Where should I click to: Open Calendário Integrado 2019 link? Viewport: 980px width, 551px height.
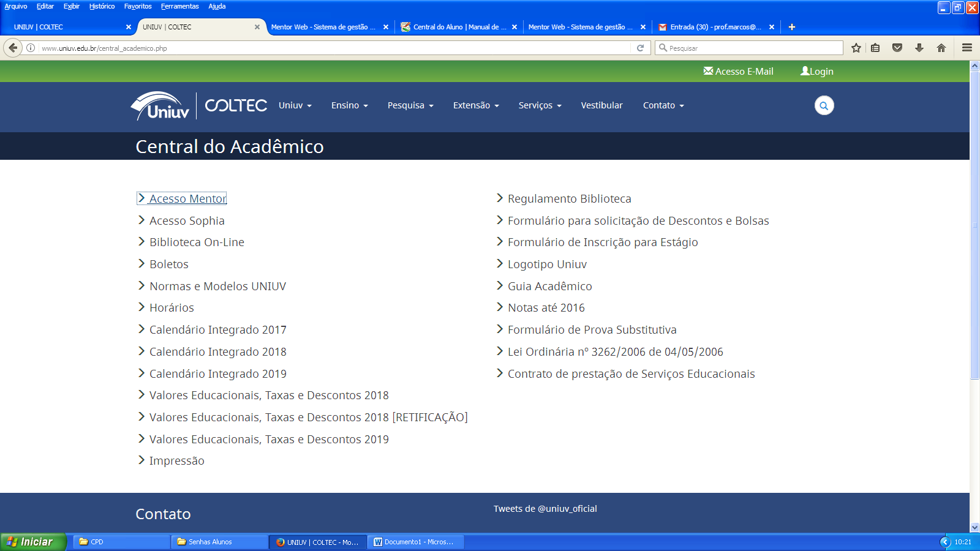[217, 374]
